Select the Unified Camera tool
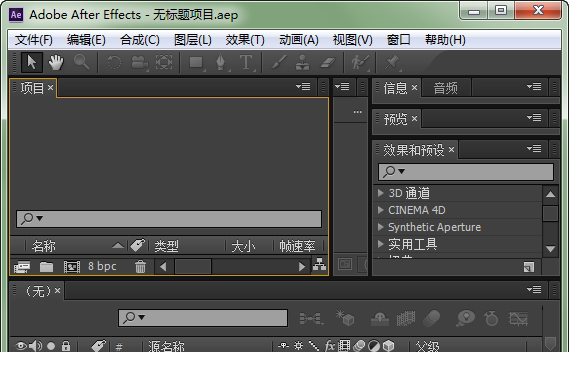 click(139, 63)
